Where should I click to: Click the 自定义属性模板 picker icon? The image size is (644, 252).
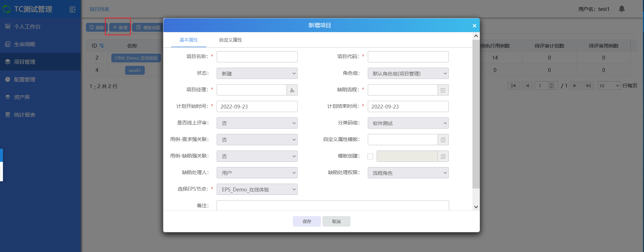point(443,140)
